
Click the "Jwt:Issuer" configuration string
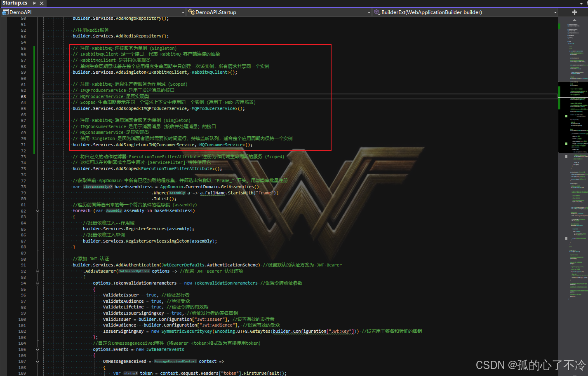click(x=209, y=320)
